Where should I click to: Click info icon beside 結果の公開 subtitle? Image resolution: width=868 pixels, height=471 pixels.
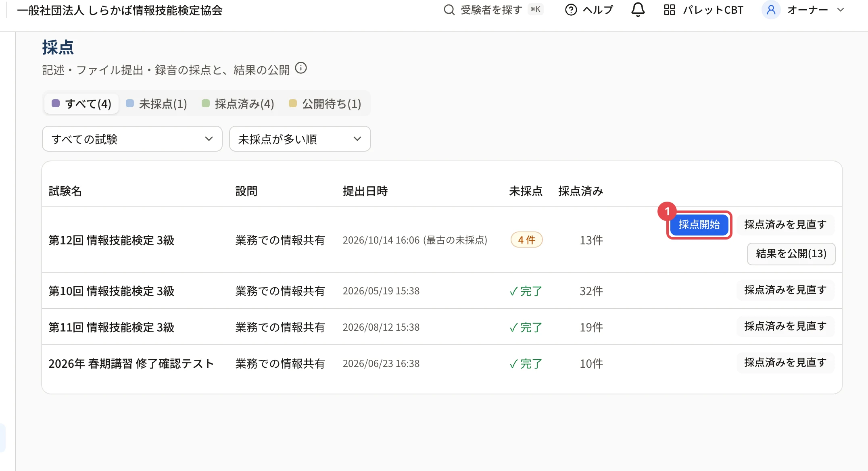pyautogui.click(x=301, y=68)
